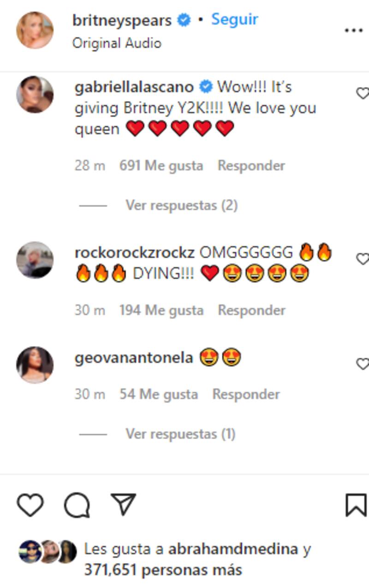Expand Ver respuestas (2)
The height and width of the screenshot is (588, 369).
[182, 205]
